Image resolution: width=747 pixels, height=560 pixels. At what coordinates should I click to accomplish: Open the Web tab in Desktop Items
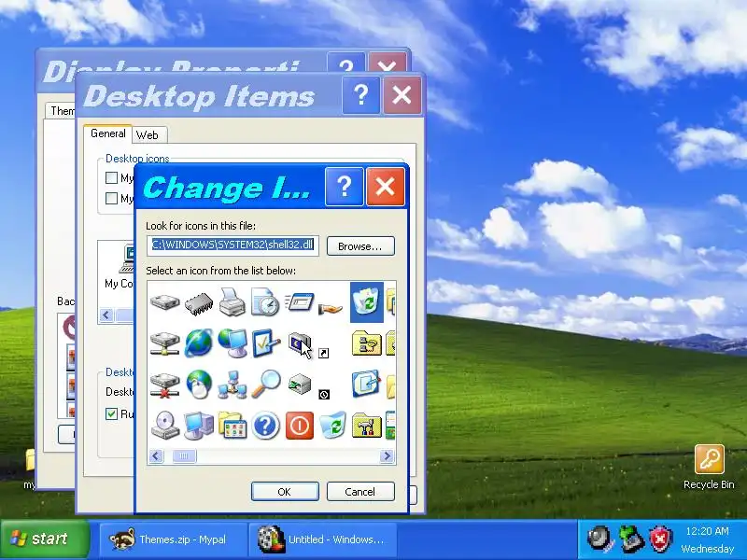point(148,135)
